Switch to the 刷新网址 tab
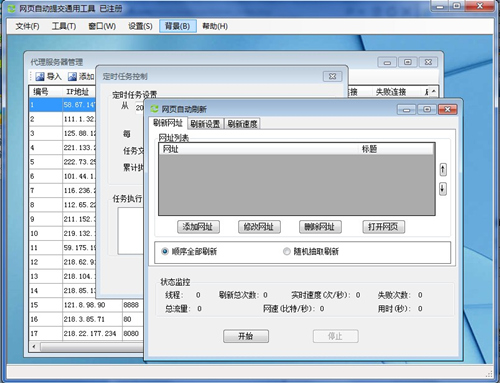The height and width of the screenshot is (383, 500). coord(168,123)
